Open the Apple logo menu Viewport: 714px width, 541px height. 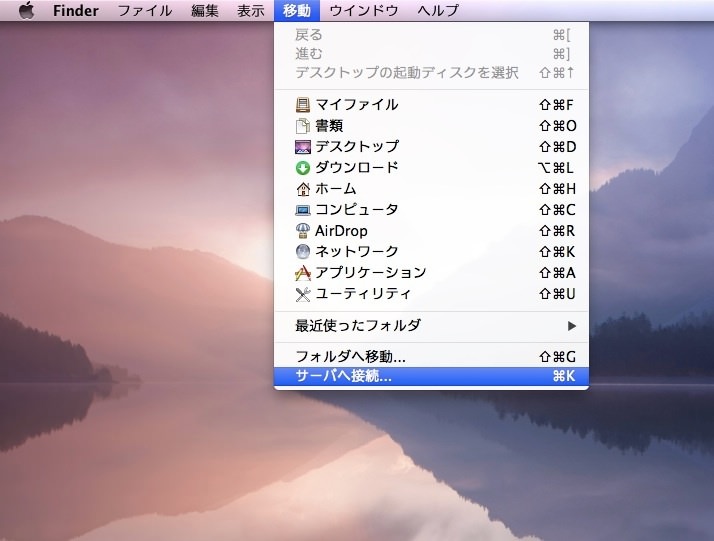pyautogui.click(x=26, y=10)
